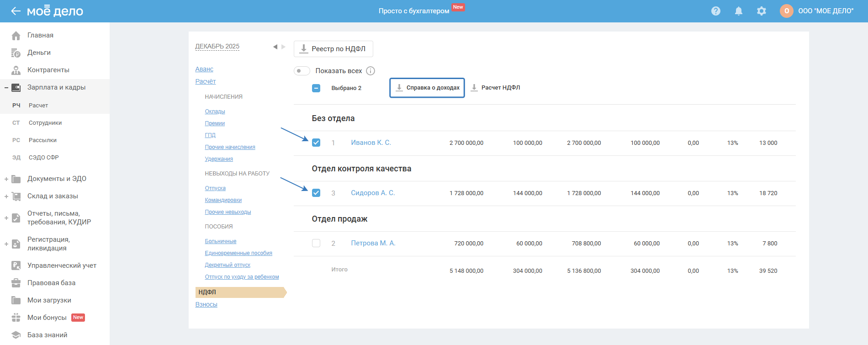
Task: Click the Зарплата и кадры wallet icon
Action: (x=16, y=87)
